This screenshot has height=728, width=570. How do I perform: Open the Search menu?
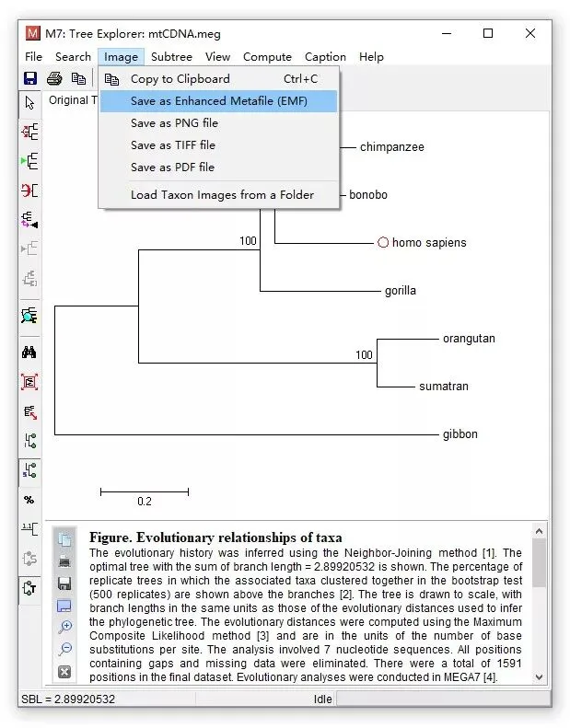pyautogui.click(x=73, y=57)
